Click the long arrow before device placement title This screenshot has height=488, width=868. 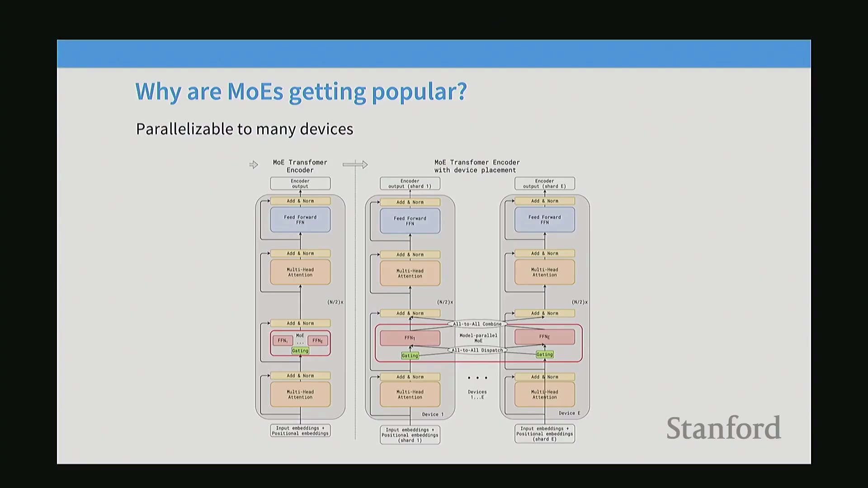tap(355, 164)
